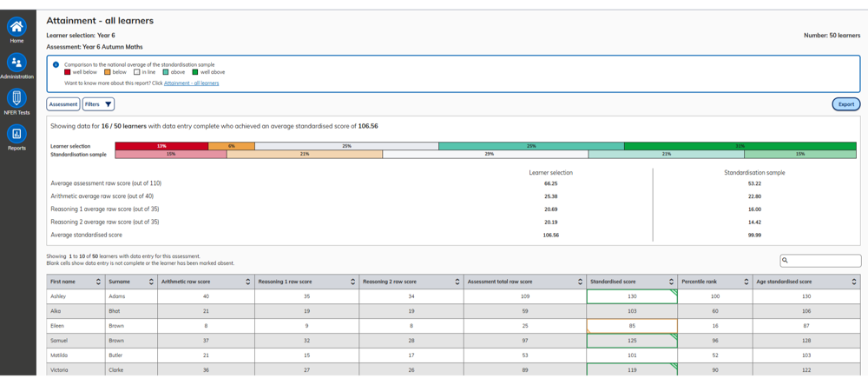
Task: Sort by Reasoning 1 raw score column
Action: 353,282
